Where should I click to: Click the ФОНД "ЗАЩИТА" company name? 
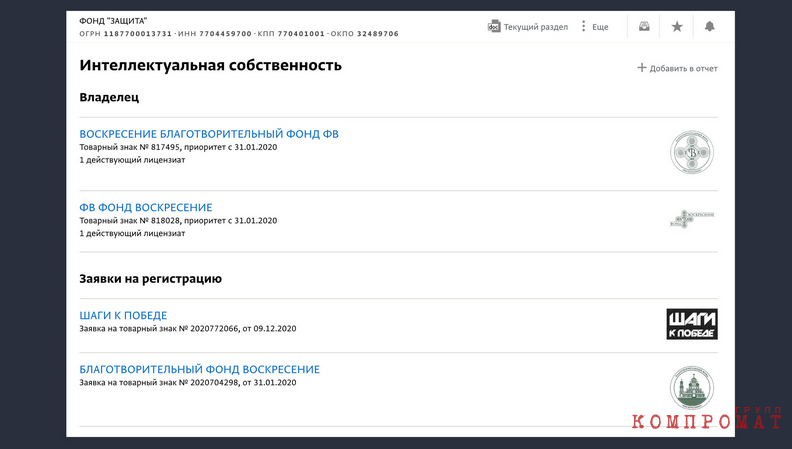tap(113, 21)
